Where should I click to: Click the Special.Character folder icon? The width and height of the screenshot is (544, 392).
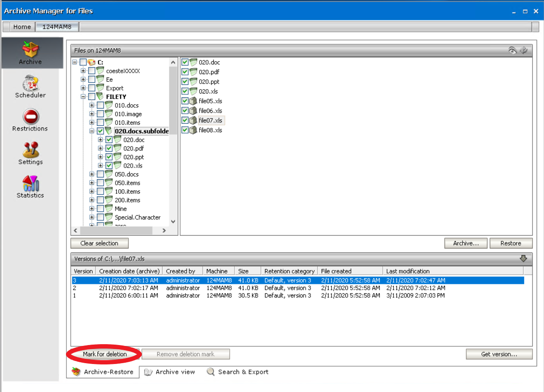click(x=109, y=217)
